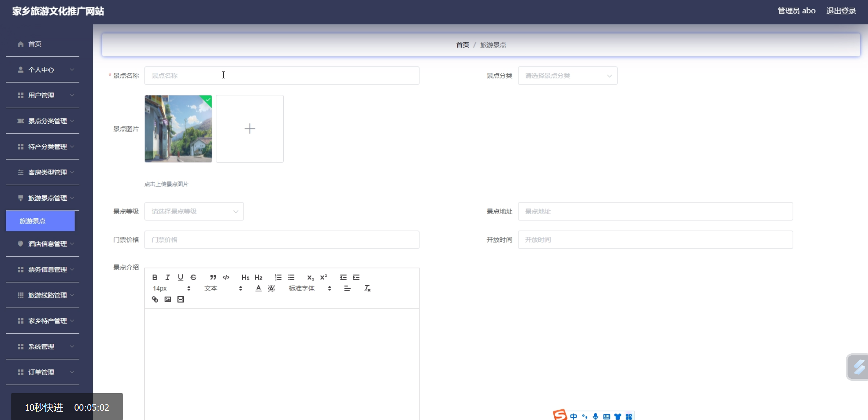Screen dimensions: 868x420
Task: Click the ordered list icon
Action: point(278,277)
